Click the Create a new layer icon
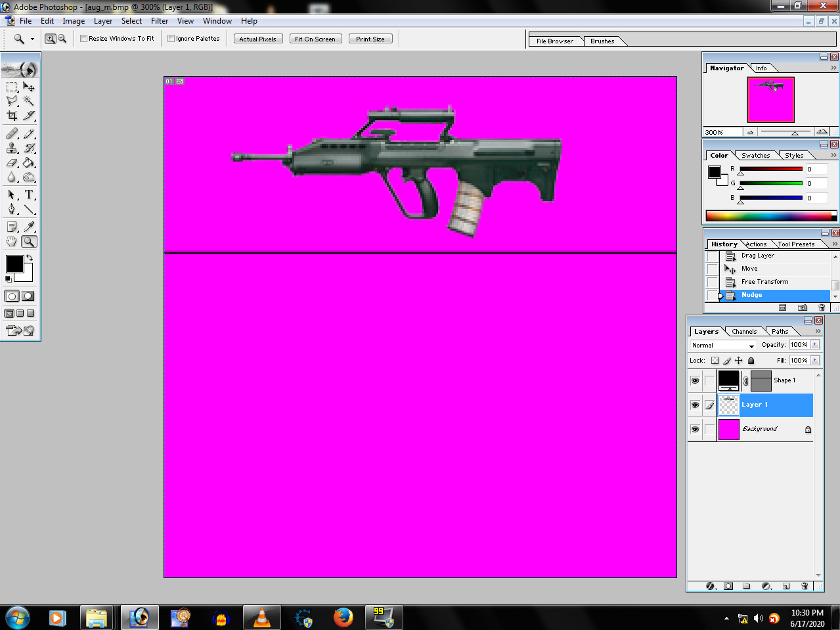Screen dimensions: 840x630 point(785,585)
